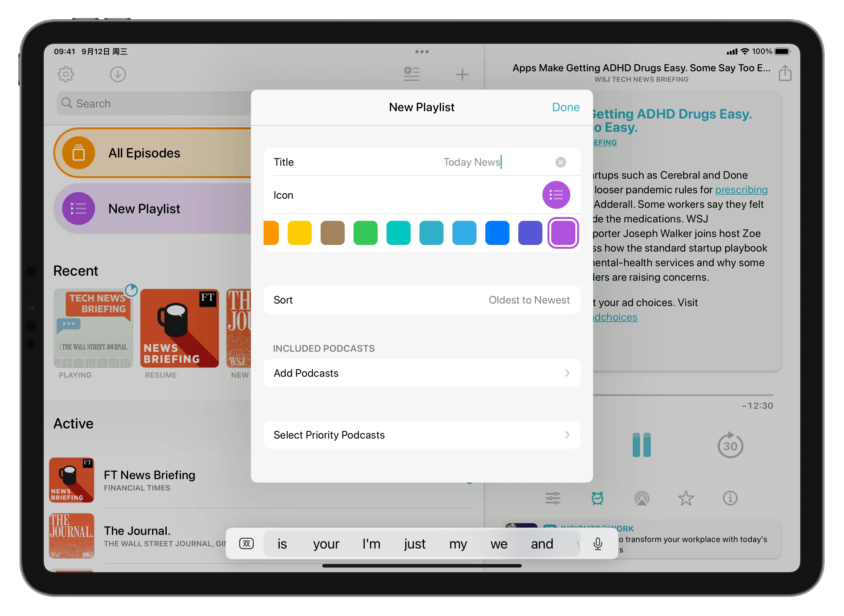Tap the keyboard switch icon

246,544
